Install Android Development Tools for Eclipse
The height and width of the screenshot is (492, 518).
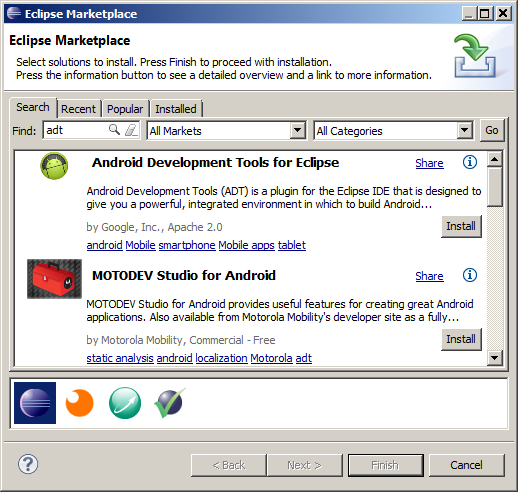(461, 226)
